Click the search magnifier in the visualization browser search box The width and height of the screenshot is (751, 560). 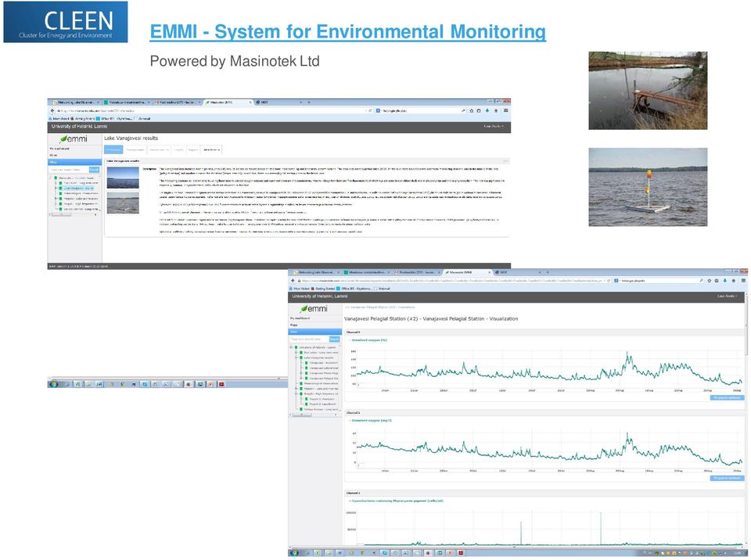click(x=701, y=281)
